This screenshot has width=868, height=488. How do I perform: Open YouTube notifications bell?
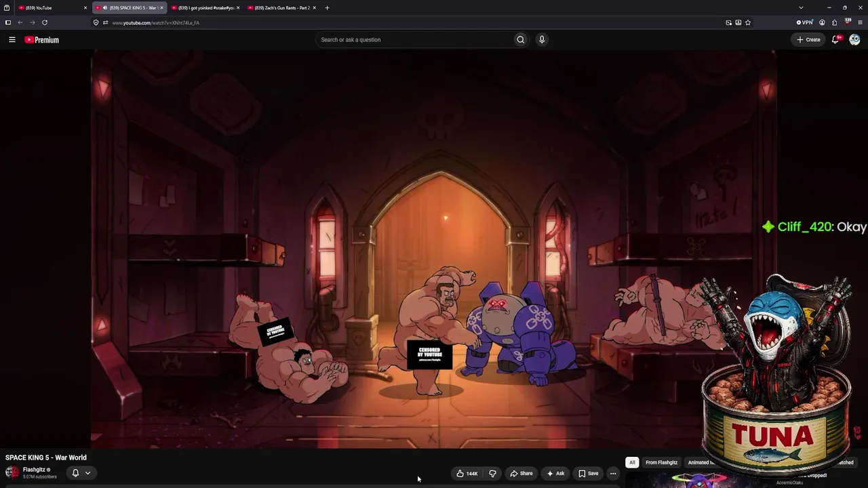(835, 39)
